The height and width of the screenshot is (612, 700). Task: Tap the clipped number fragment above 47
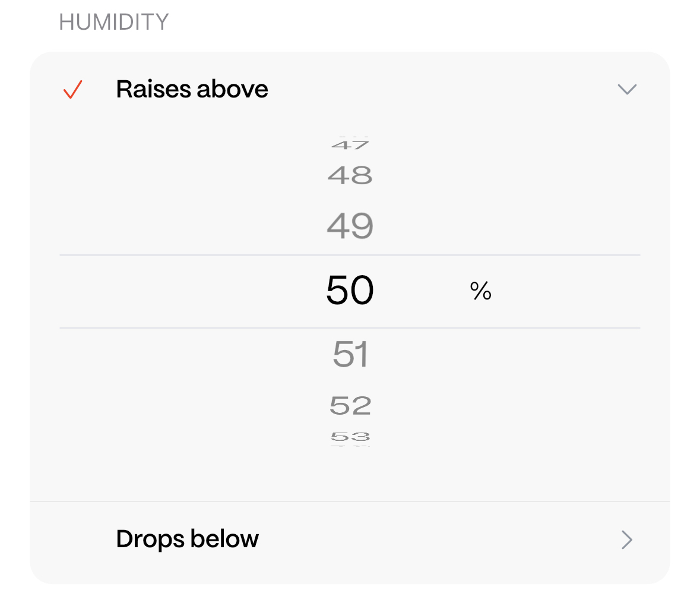click(350, 137)
